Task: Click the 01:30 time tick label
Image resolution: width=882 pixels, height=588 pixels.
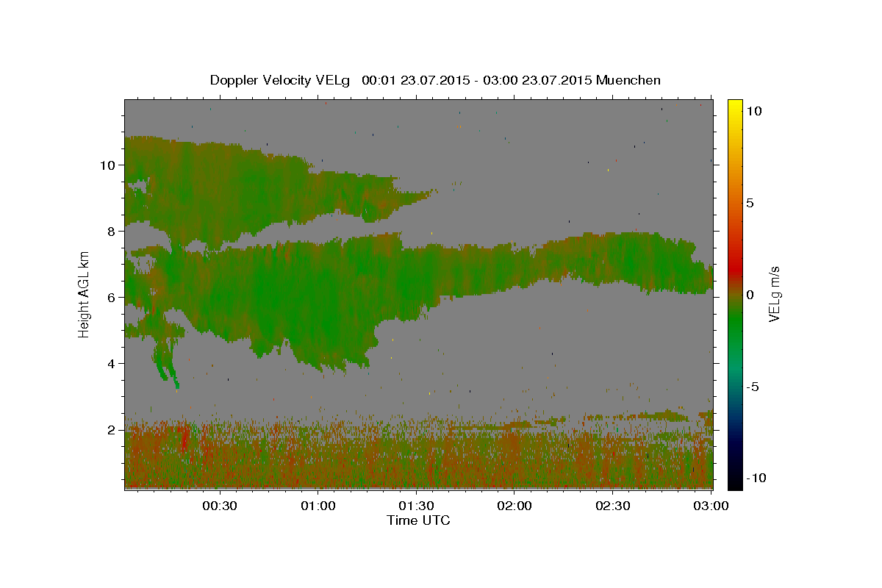Action: coord(416,506)
